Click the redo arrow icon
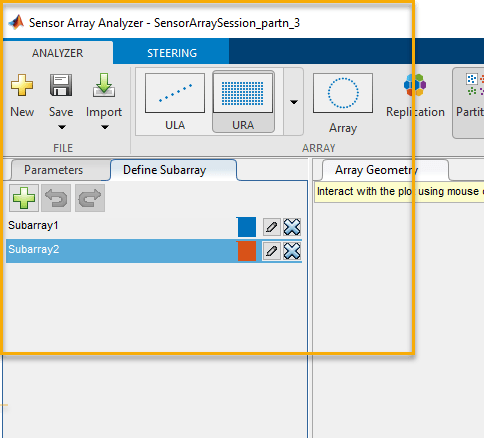484x438 pixels. (90, 198)
